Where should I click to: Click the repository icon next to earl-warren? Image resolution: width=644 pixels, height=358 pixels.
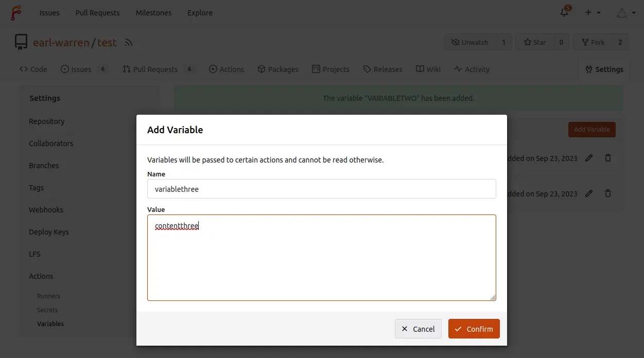pyautogui.click(x=21, y=42)
